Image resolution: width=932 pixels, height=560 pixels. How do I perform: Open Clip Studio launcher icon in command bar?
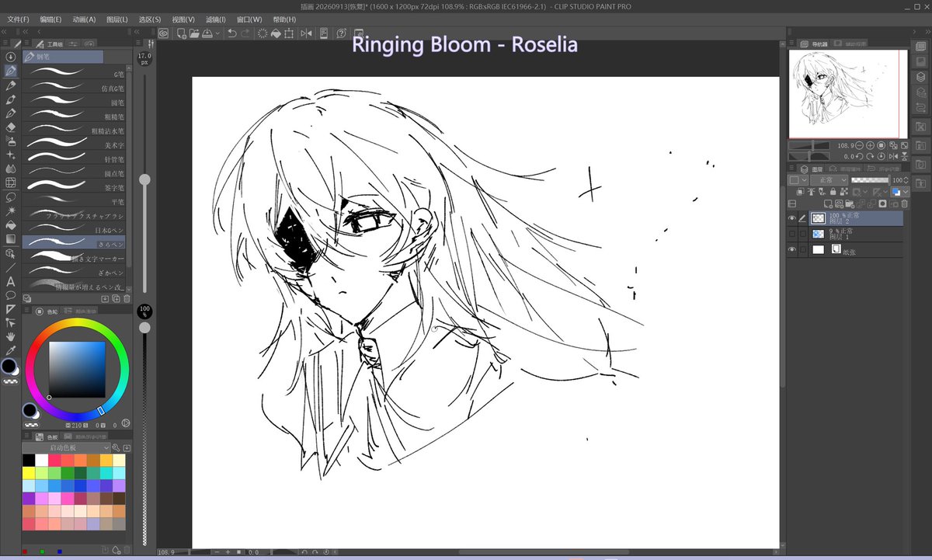(164, 33)
